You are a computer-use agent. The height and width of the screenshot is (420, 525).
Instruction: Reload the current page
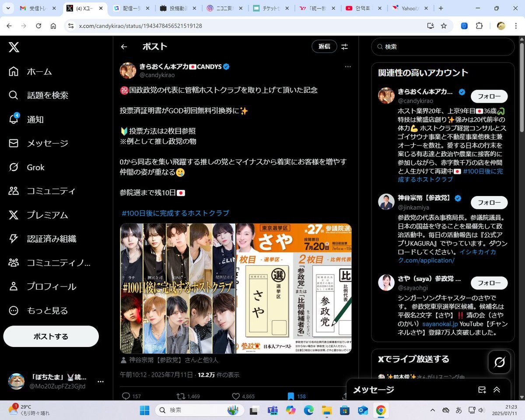pyautogui.click(x=38, y=26)
